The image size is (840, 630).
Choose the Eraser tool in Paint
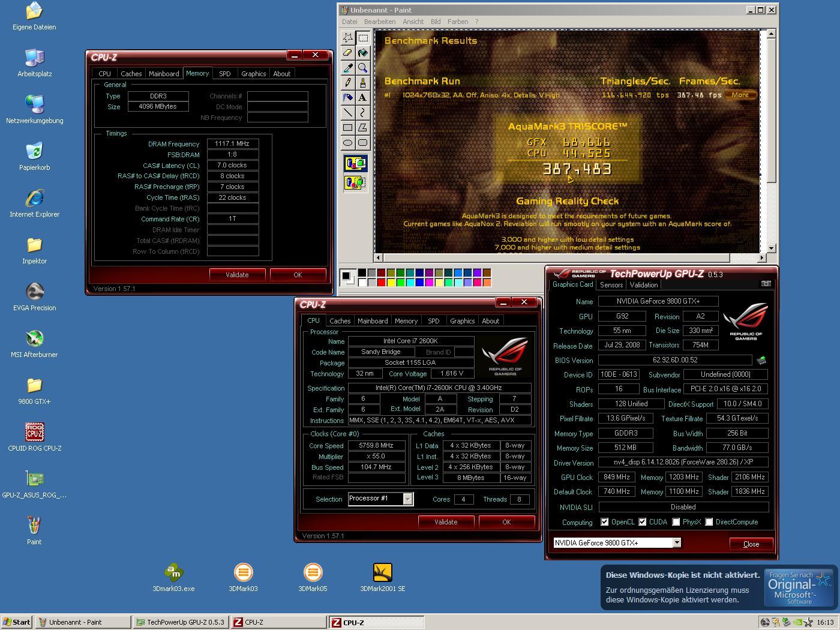click(x=348, y=53)
